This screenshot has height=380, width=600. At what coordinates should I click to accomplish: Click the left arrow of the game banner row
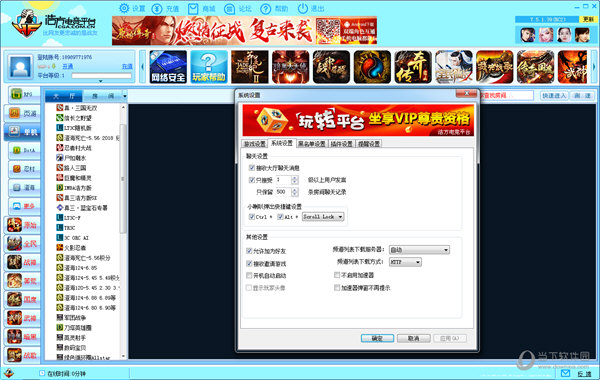click(142, 67)
